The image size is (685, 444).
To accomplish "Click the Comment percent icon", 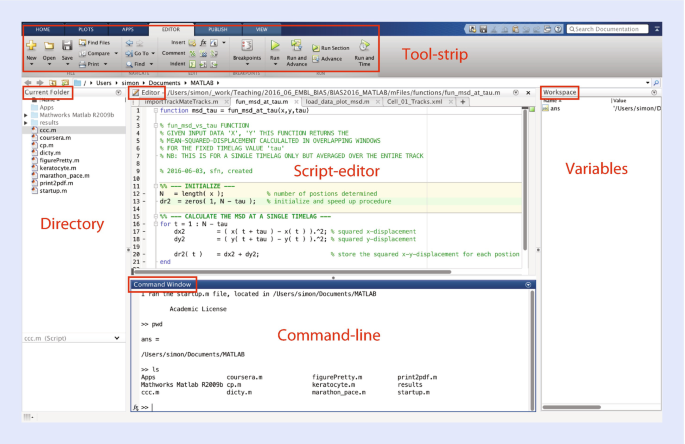I will pyautogui.click(x=192, y=53).
